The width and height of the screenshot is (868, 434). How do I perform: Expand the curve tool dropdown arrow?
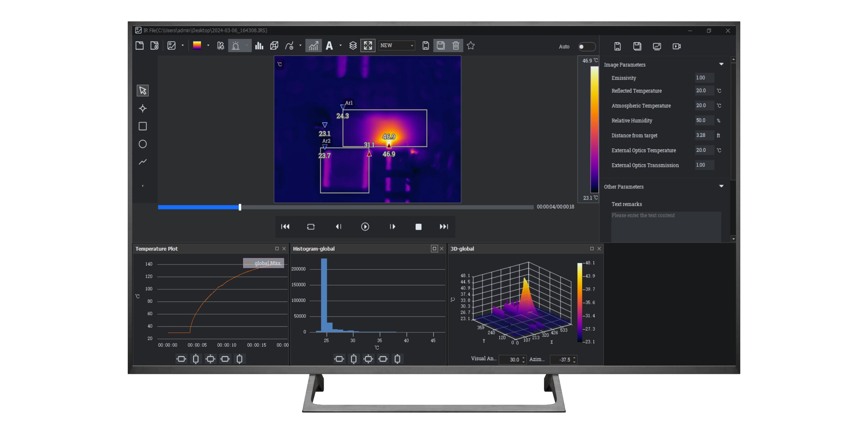point(300,46)
